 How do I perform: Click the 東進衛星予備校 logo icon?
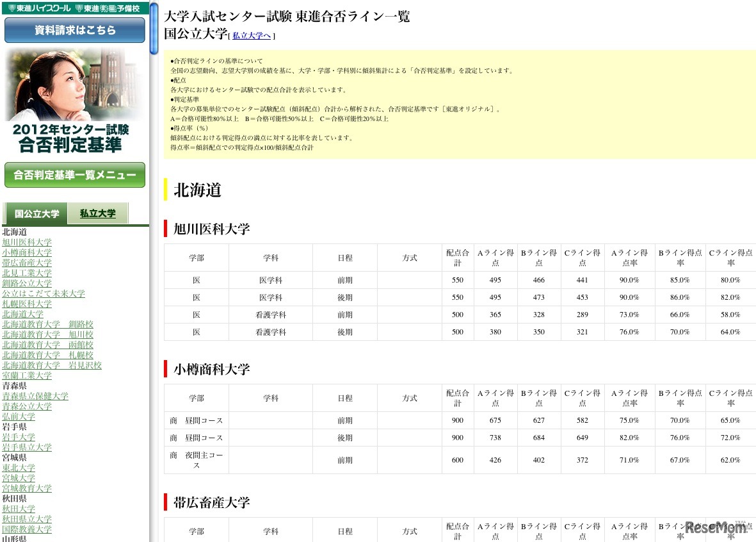(106, 8)
